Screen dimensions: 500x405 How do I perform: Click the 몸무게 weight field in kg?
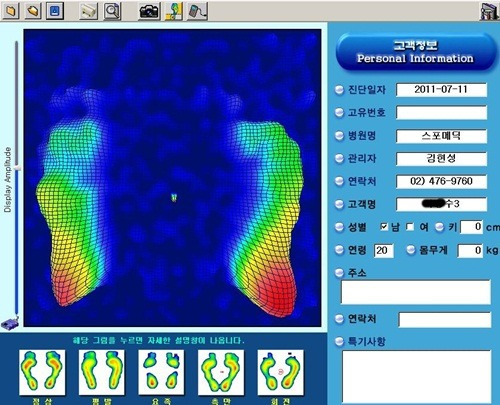pyautogui.click(x=470, y=250)
